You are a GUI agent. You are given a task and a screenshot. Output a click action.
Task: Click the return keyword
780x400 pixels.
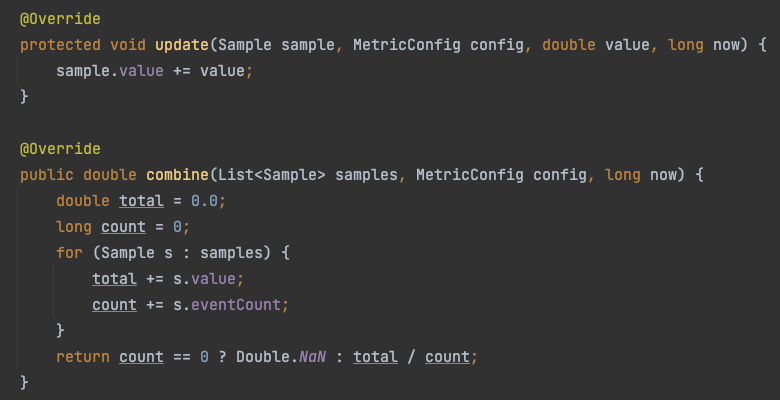point(83,357)
